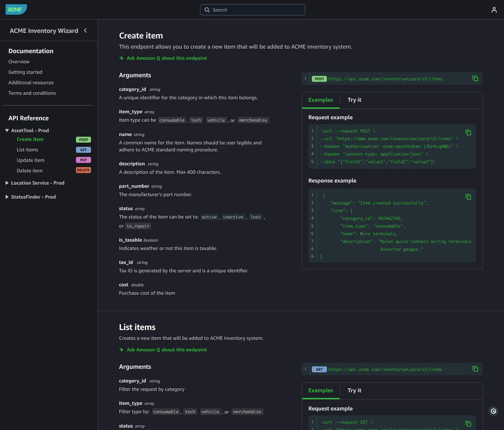
Task: Click the 'is_taxable' argument name
Action: (x=130, y=240)
